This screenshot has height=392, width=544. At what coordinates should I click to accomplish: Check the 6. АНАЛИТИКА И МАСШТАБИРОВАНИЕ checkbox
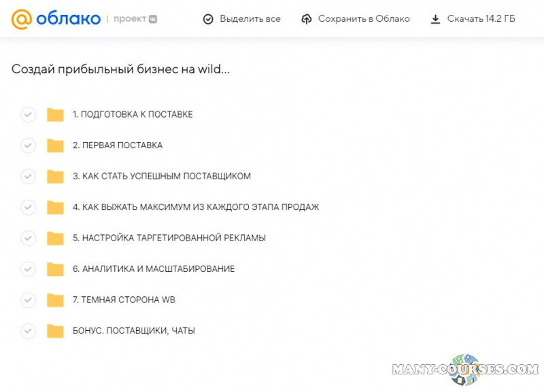coord(28,269)
